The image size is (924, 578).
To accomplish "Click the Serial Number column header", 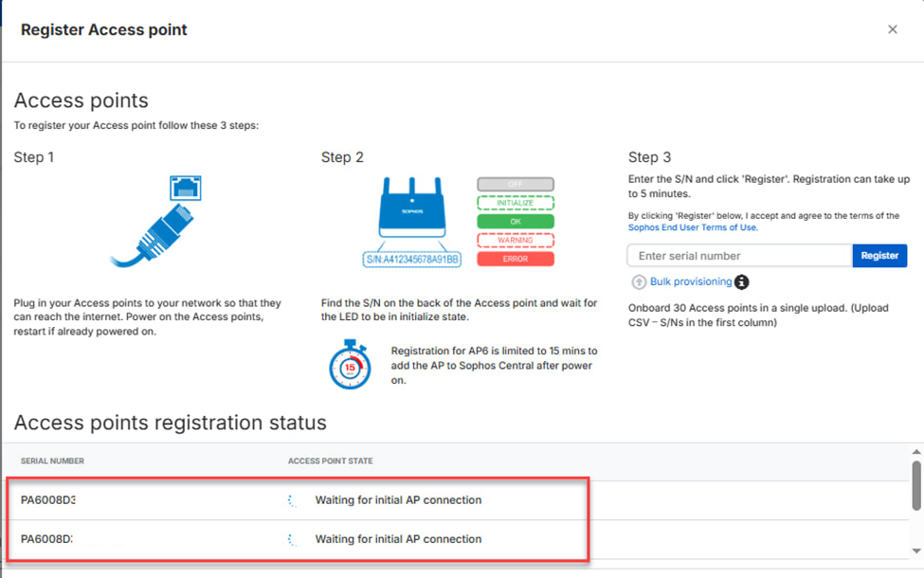I will (x=53, y=461).
